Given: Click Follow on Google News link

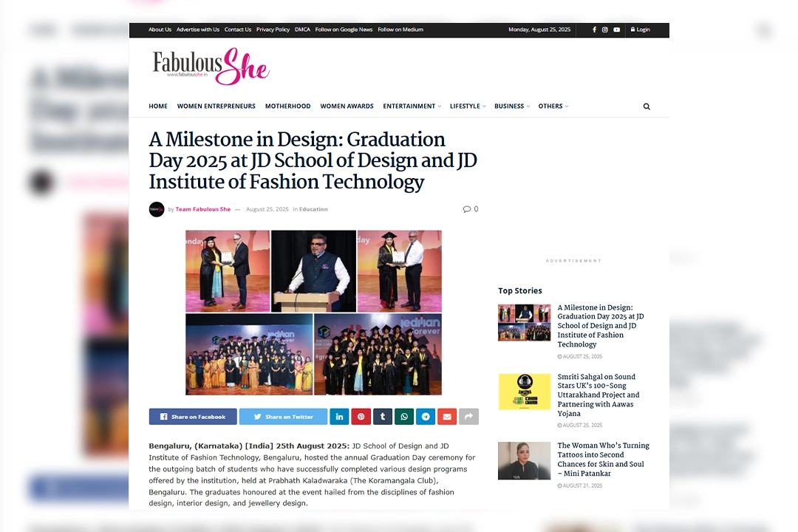Looking at the screenshot, I should coord(344,30).
